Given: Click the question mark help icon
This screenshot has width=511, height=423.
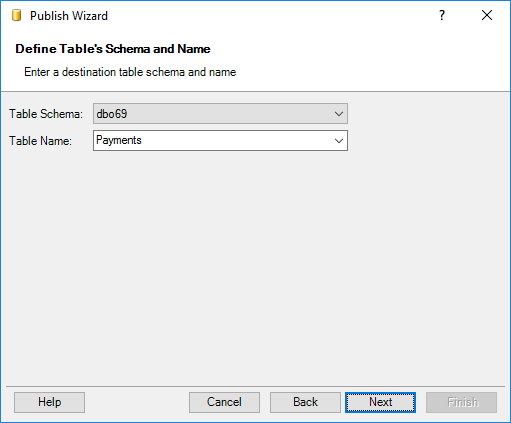Looking at the screenshot, I should (x=442, y=15).
